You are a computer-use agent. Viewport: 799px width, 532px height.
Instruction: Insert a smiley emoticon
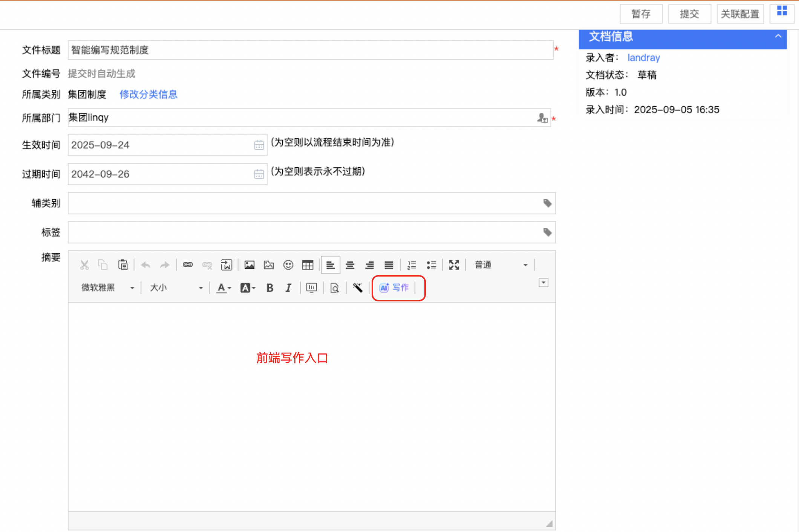coord(288,265)
